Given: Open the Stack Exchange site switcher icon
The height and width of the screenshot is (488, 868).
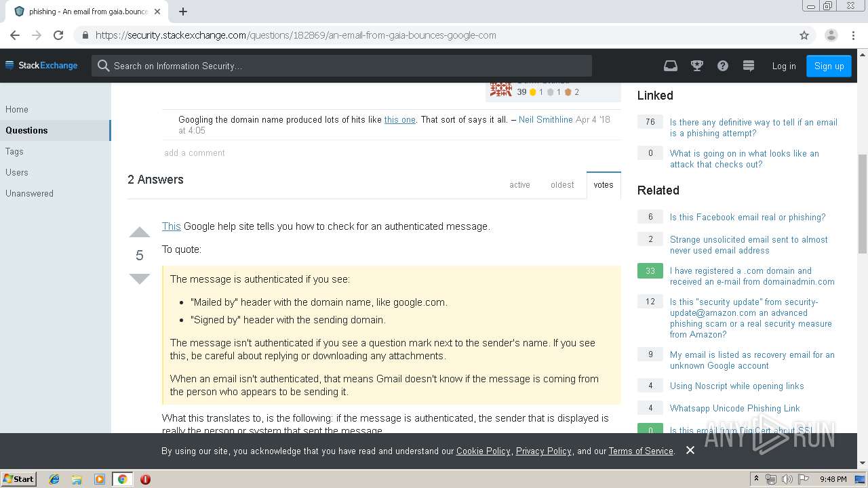Looking at the screenshot, I should click(x=749, y=66).
